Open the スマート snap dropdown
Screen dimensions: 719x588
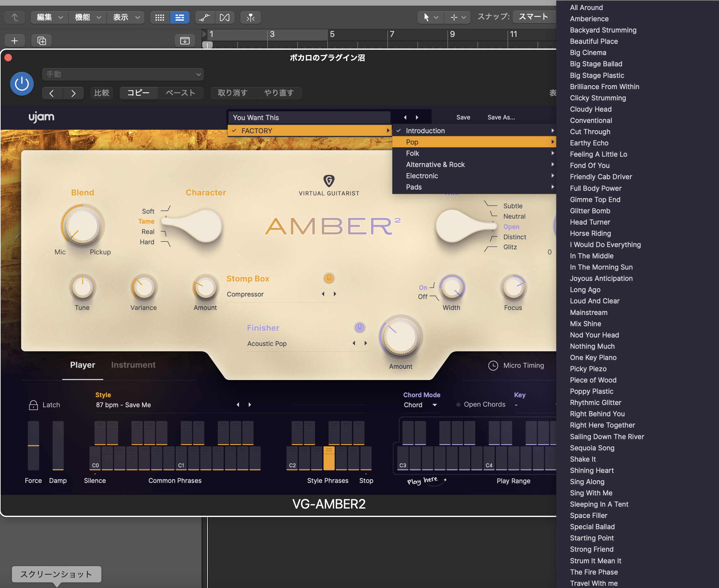point(534,17)
